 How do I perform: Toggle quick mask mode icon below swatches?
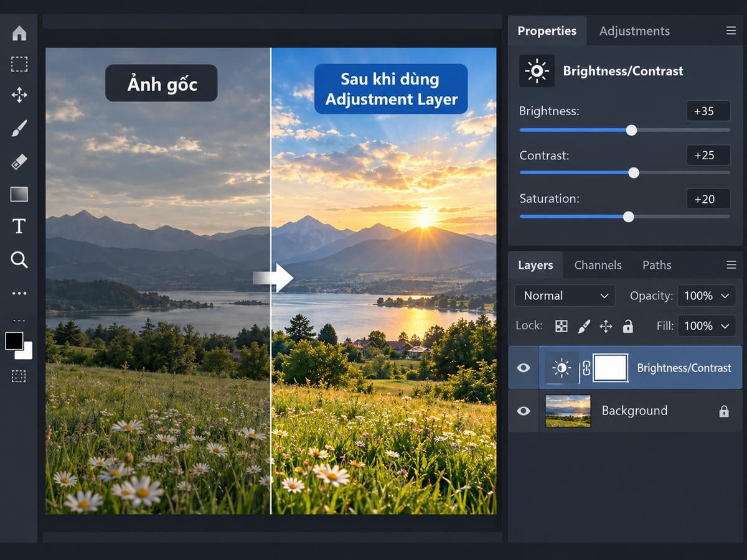[x=19, y=376]
